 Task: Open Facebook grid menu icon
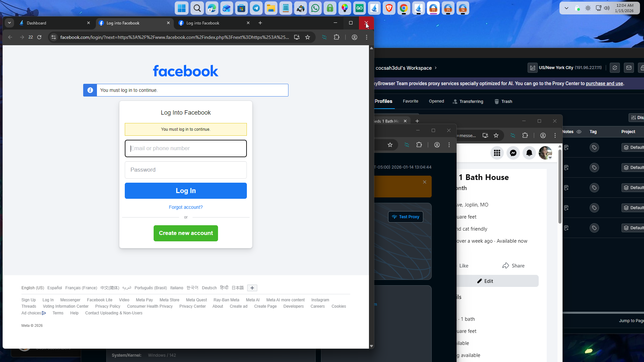[497, 153]
